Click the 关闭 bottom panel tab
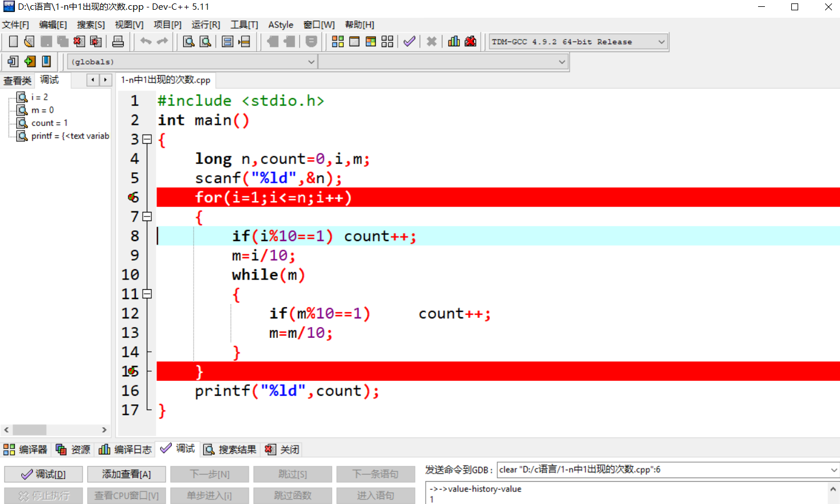 pyautogui.click(x=282, y=450)
